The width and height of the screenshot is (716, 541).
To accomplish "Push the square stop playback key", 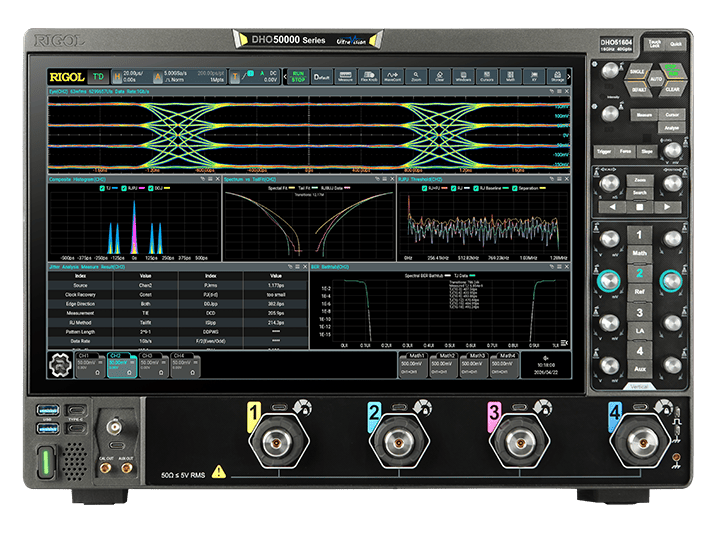I will click(x=640, y=207).
